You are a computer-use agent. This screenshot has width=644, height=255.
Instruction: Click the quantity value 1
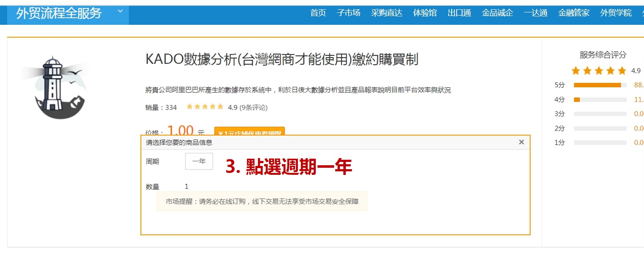[x=186, y=187]
